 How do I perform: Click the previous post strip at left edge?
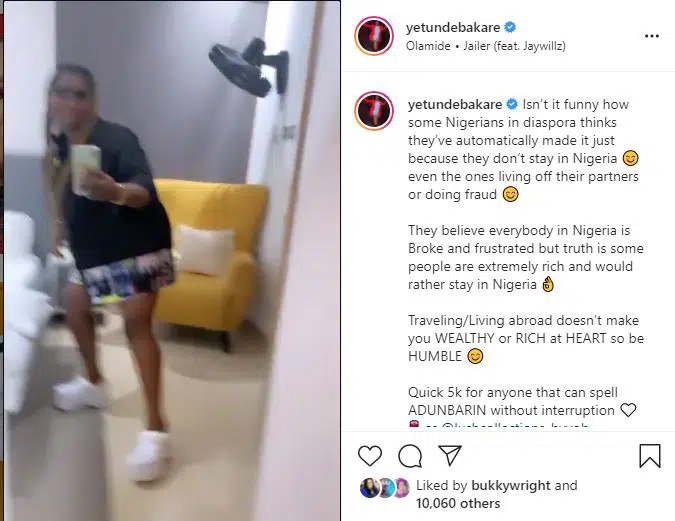tap(2, 260)
